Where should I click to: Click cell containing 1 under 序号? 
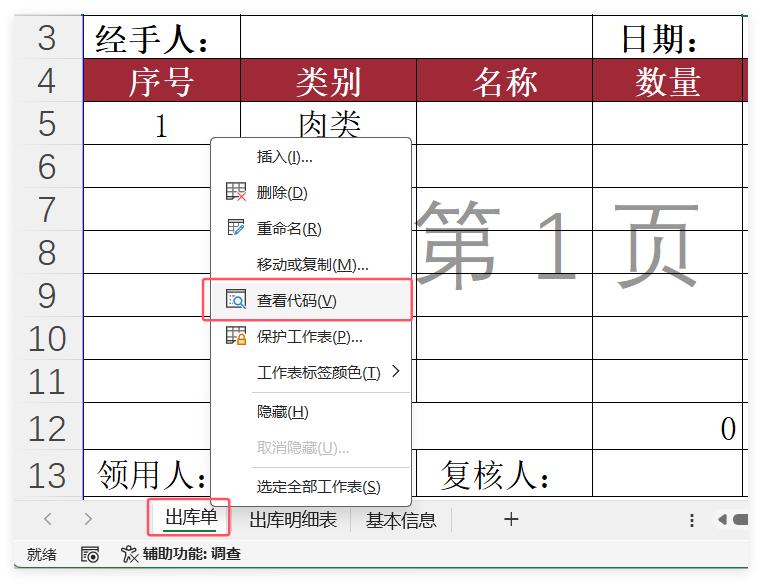(x=162, y=123)
